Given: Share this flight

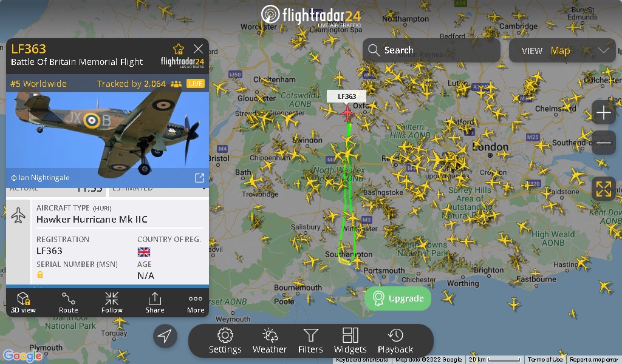Looking at the screenshot, I should (155, 303).
